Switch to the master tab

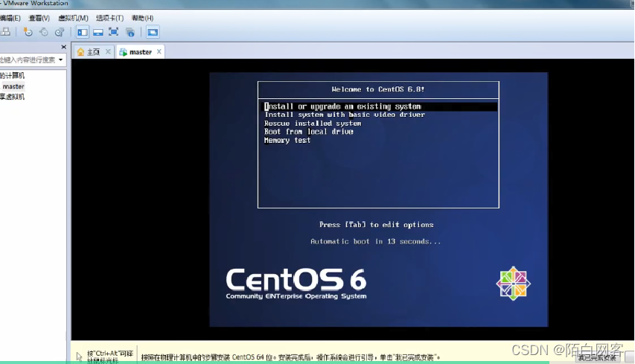point(141,52)
